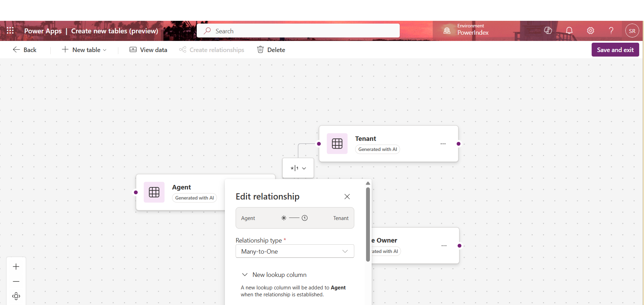This screenshot has height=305, width=644.
Task: Zoom in with the plus button
Action: point(16,266)
